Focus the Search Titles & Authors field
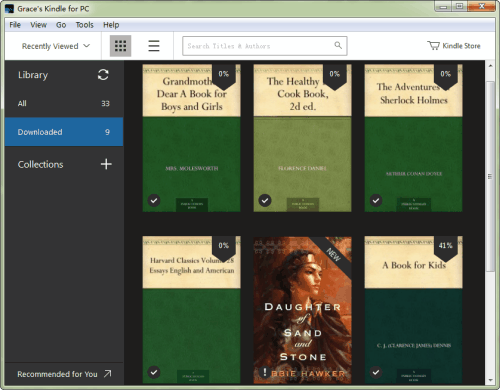The height and width of the screenshot is (390, 500). 265,46
